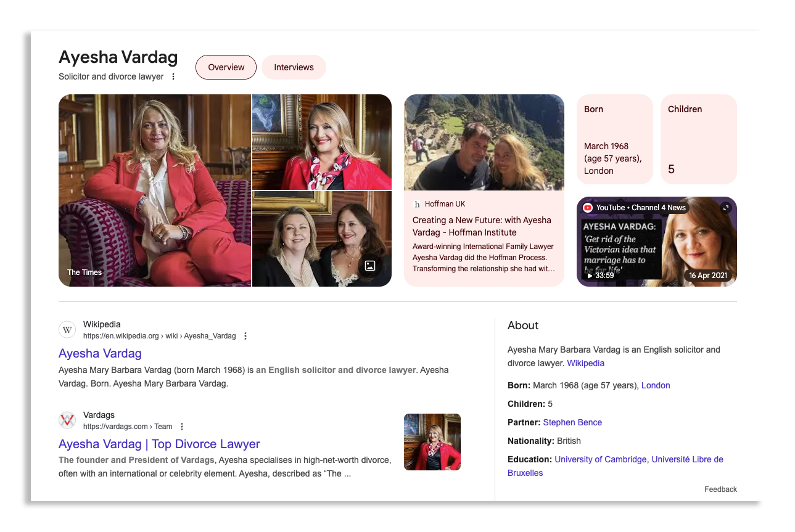This screenshot has width=795, height=532.
Task: Open the image gallery icon on photo
Action: pos(370,266)
